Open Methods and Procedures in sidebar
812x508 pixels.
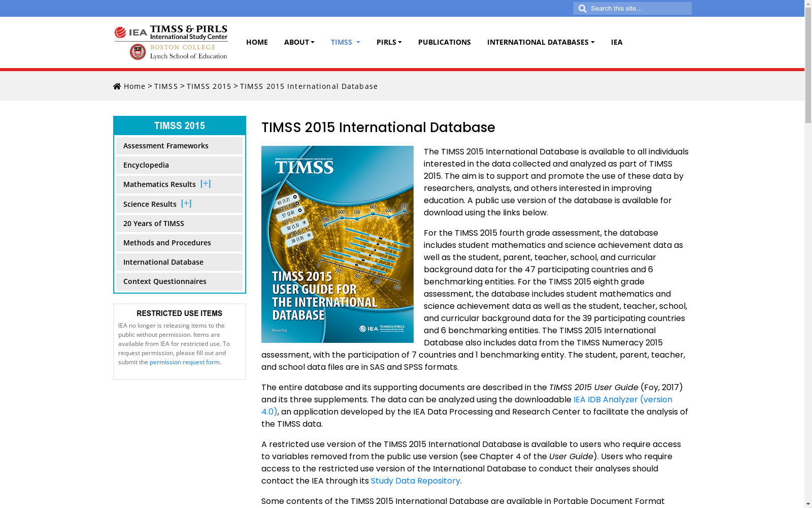tap(179, 243)
